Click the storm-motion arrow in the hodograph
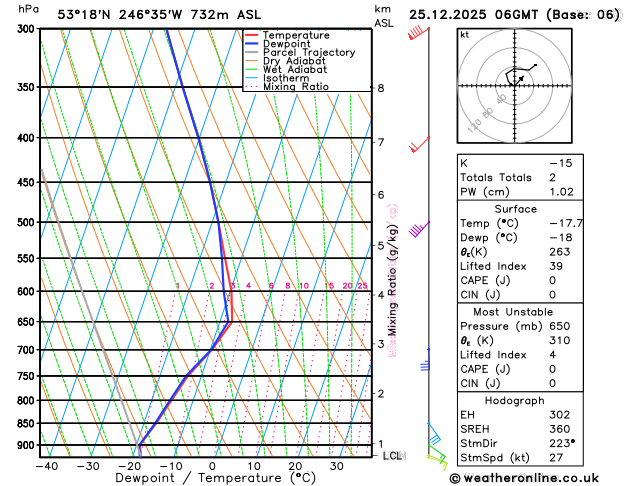Image resolution: width=629 pixels, height=486 pixels. pyautogui.click(x=519, y=80)
